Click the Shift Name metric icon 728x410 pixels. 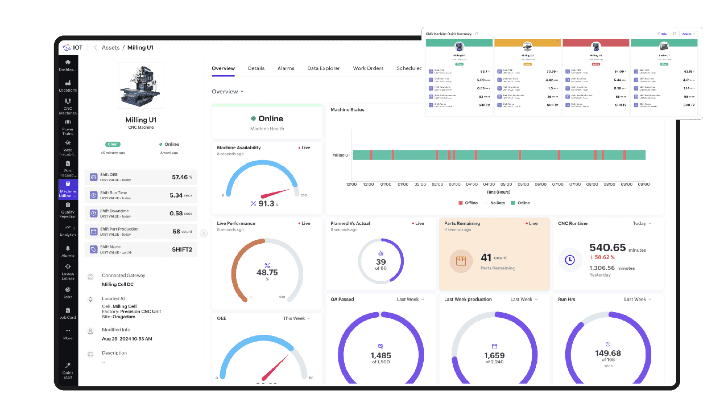tap(94, 249)
